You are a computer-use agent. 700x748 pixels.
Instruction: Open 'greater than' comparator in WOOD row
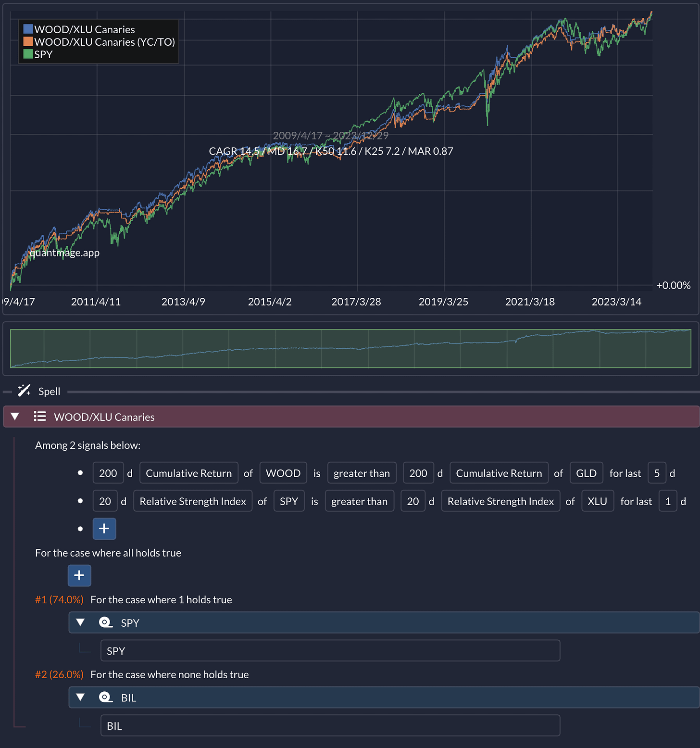pyautogui.click(x=362, y=473)
